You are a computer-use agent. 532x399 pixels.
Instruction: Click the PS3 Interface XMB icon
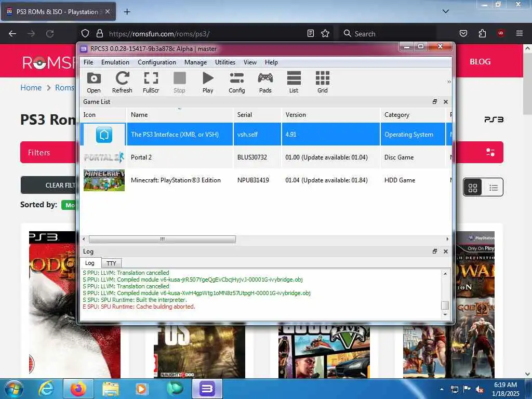104,135
